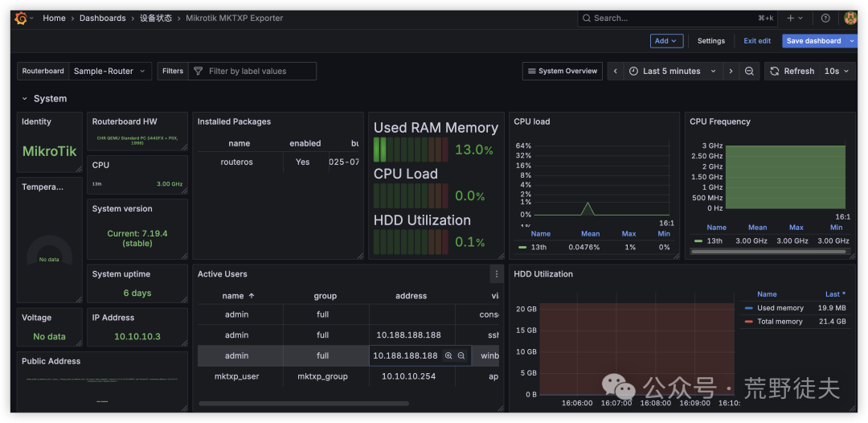Image resolution: width=868 pixels, height=423 pixels.
Task: Click the user avatar icon
Action: click(850, 18)
